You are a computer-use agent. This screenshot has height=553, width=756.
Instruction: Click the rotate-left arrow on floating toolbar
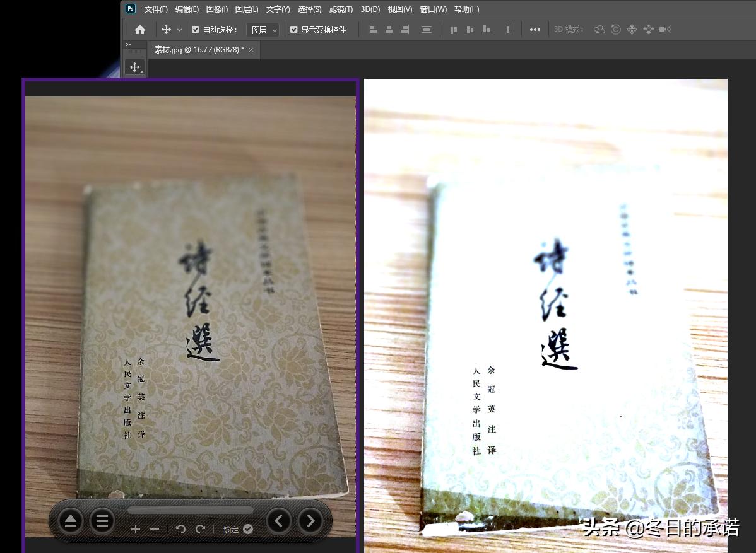pyautogui.click(x=181, y=529)
